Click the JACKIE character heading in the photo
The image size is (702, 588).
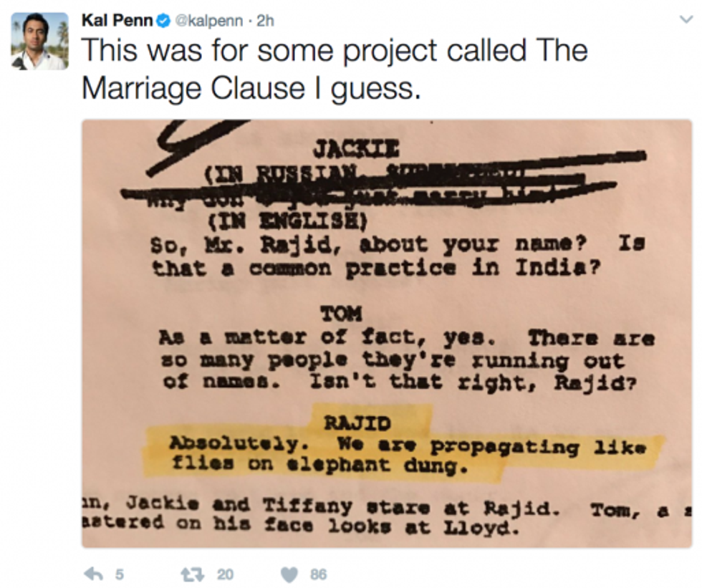tap(355, 148)
